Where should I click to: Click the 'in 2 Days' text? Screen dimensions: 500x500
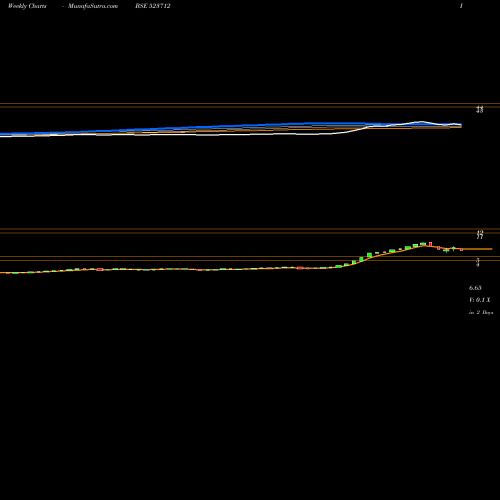point(481,313)
